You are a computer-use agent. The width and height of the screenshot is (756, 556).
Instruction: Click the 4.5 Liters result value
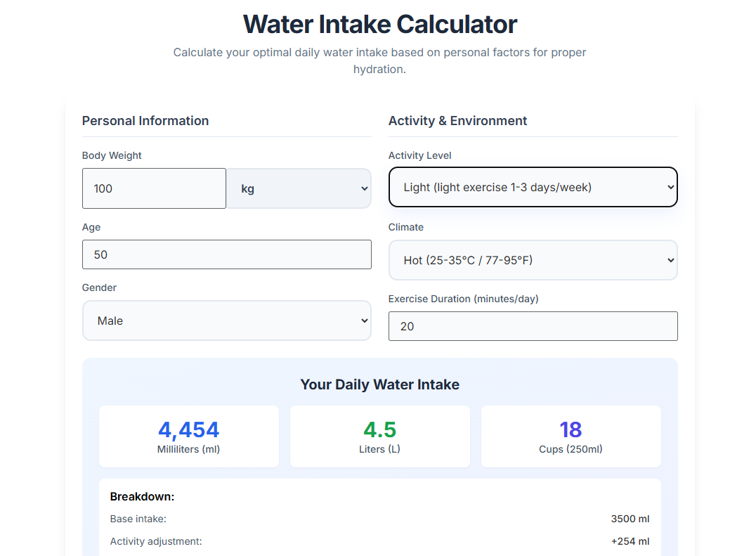(379, 429)
